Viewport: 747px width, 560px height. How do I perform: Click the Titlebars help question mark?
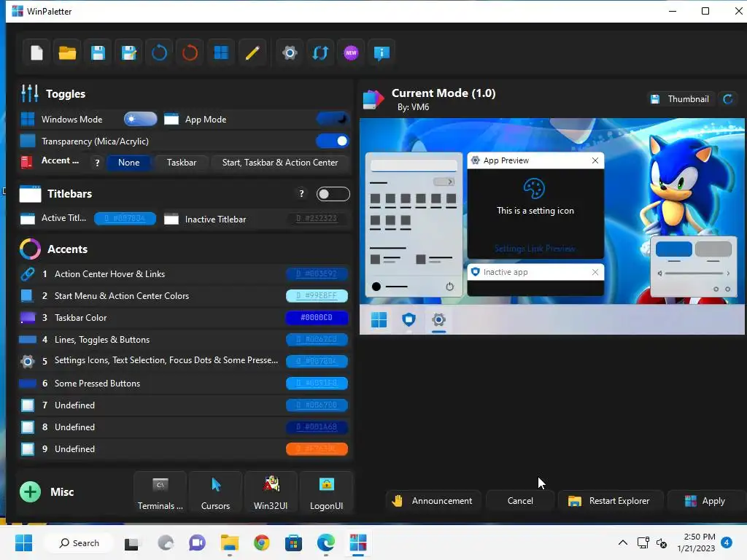[x=301, y=193]
